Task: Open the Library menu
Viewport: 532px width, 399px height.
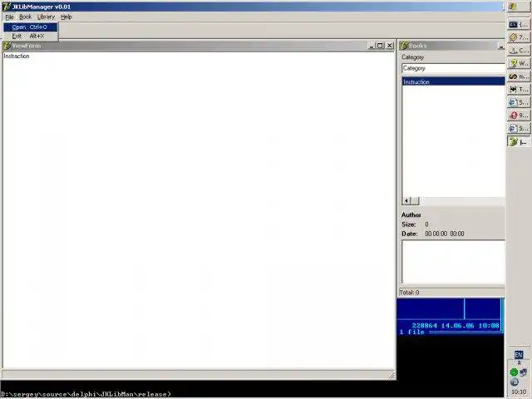Action: tap(46, 17)
